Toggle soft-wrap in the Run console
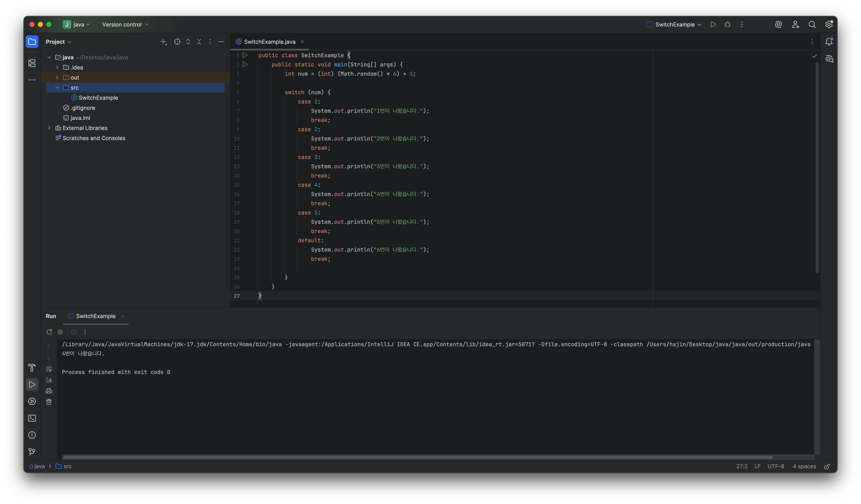861x504 pixels. pyautogui.click(x=49, y=369)
